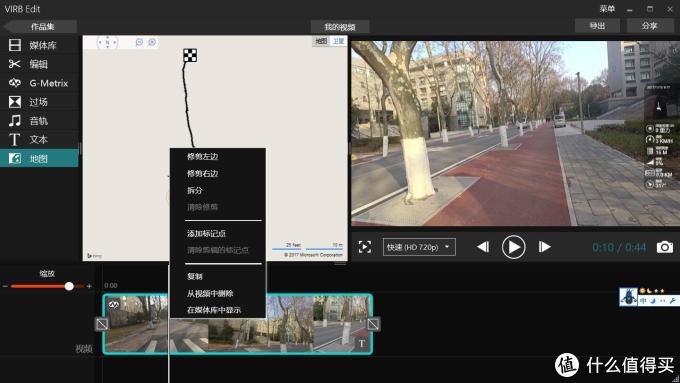
Task: Click the text overlay T icon on clip
Action: click(361, 343)
